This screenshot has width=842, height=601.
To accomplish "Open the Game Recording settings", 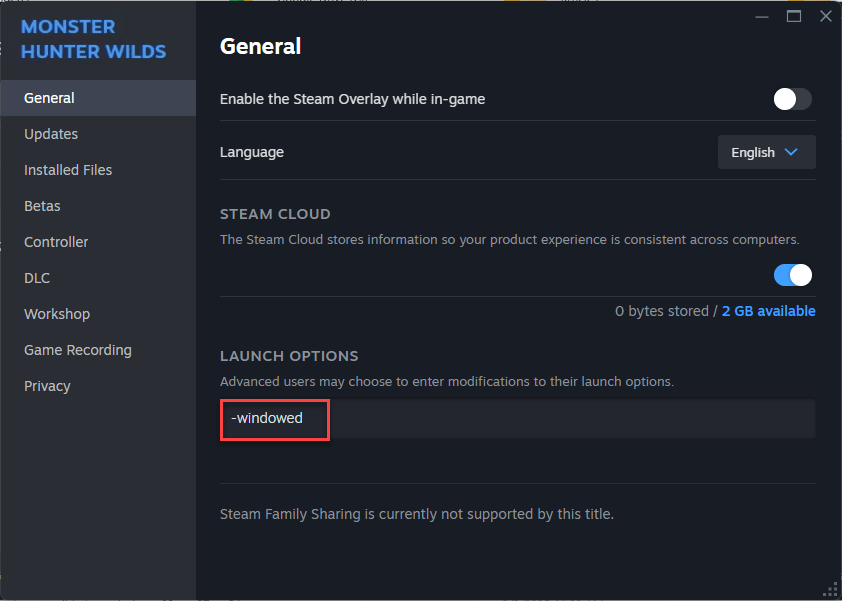I will click(x=78, y=350).
